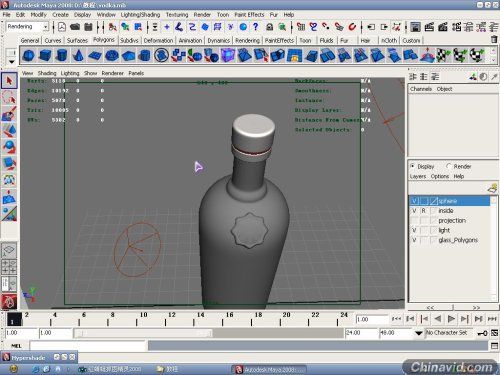
Task: Pick the Paint Selection tool
Action: (9, 114)
